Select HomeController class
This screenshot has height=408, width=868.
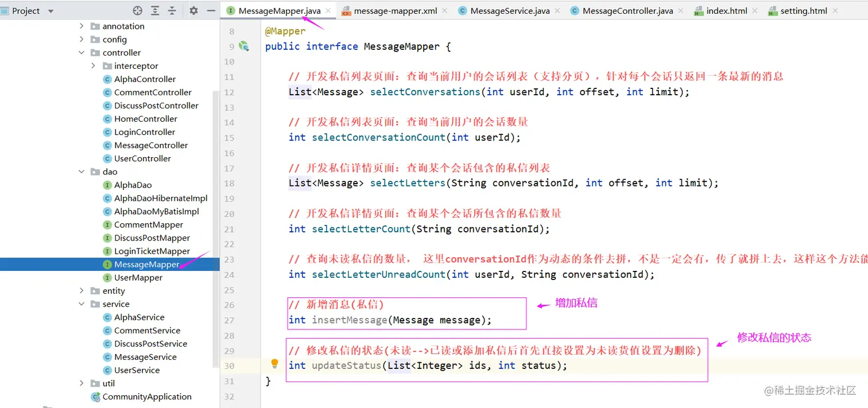pos(146,119)
